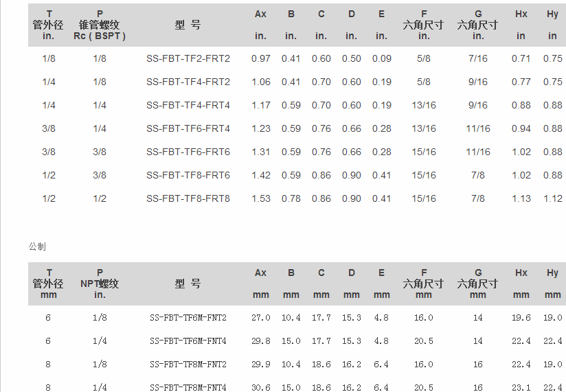566x392 pixels.
Task: Select SS-FBT-TF6-FRT4 in the table
Action: pos(188,128)
